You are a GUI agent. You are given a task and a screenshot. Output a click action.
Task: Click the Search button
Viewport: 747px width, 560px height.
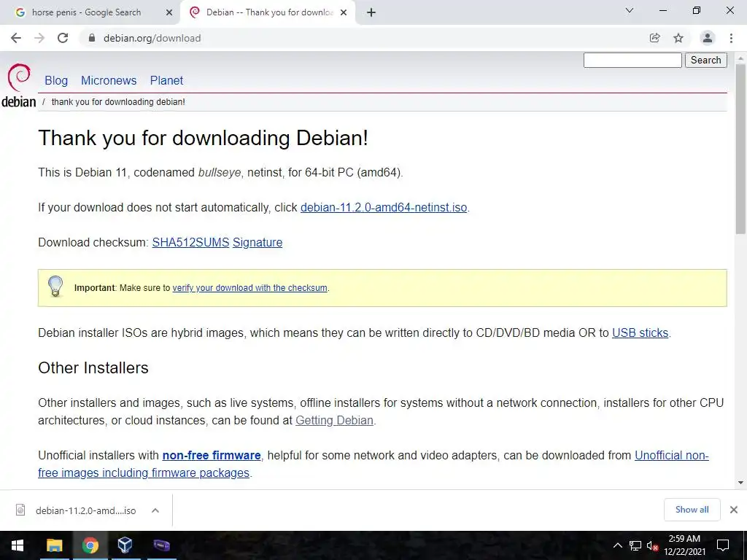pyautogui.click(x=706, y=60)
